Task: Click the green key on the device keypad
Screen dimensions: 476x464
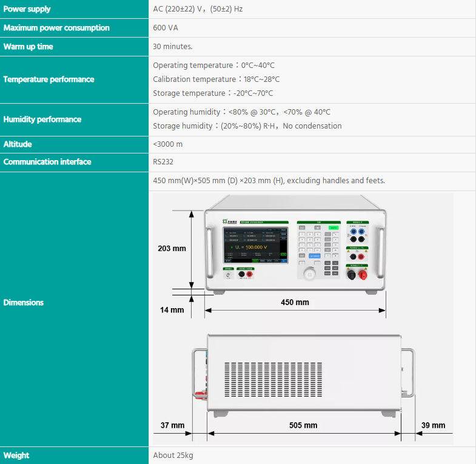Action: coord(334,228)
